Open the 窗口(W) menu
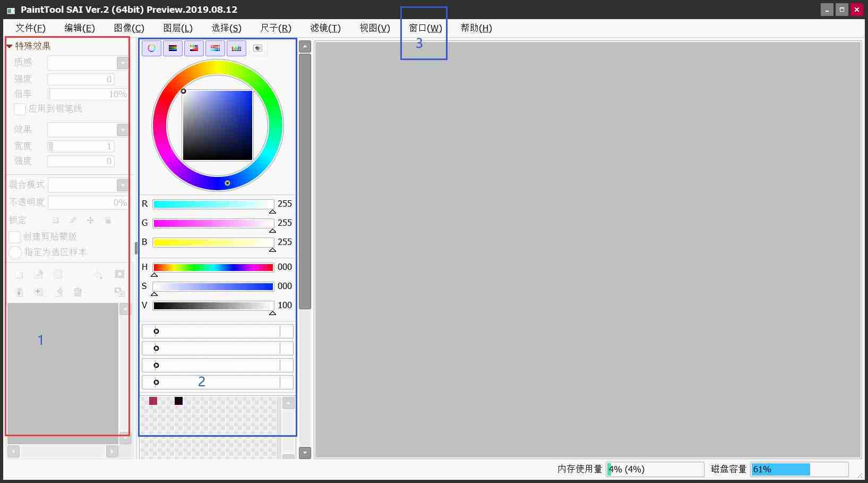 click(x=425, y=28)
